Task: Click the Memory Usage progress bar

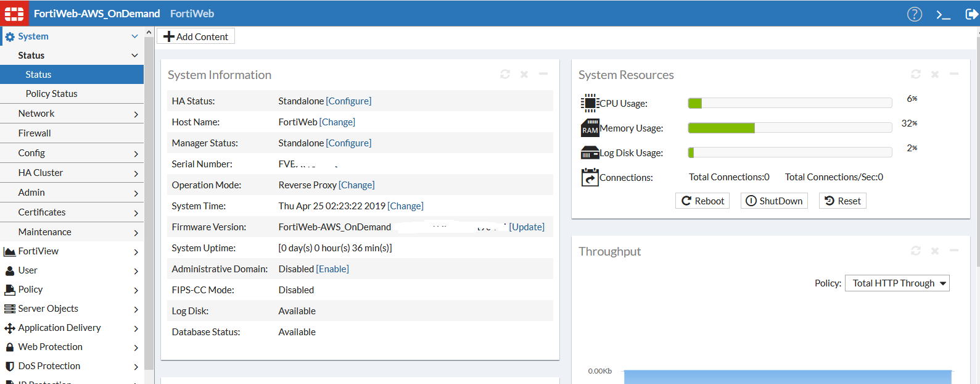Action: 789,128
